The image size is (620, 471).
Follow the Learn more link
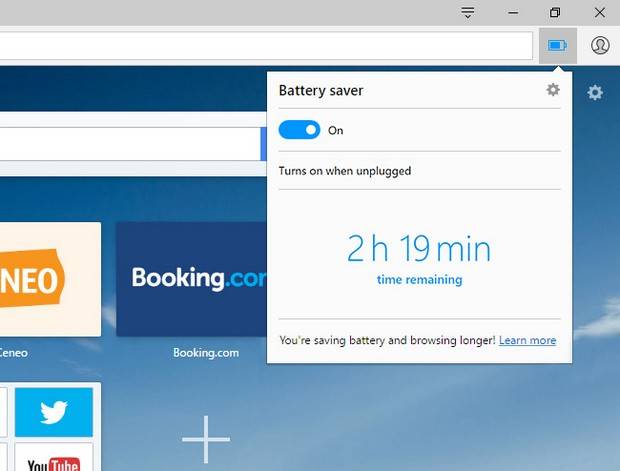[x=527, y=340]
